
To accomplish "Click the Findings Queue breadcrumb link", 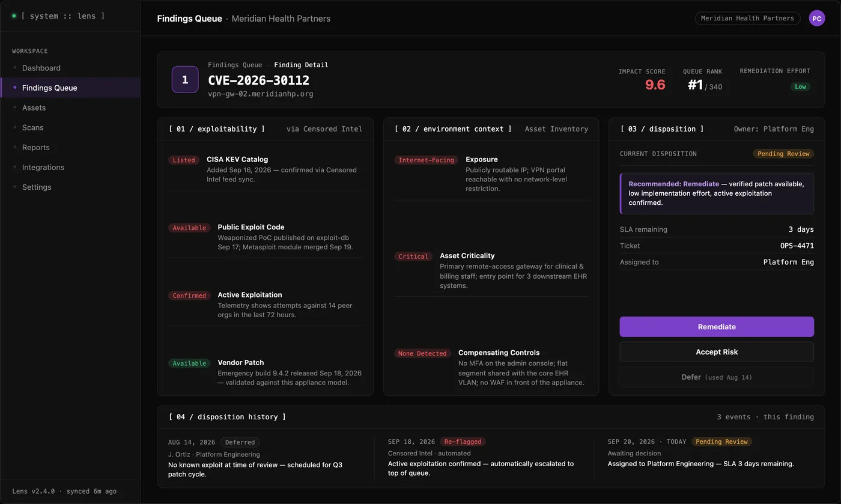I will coord(235,65).
